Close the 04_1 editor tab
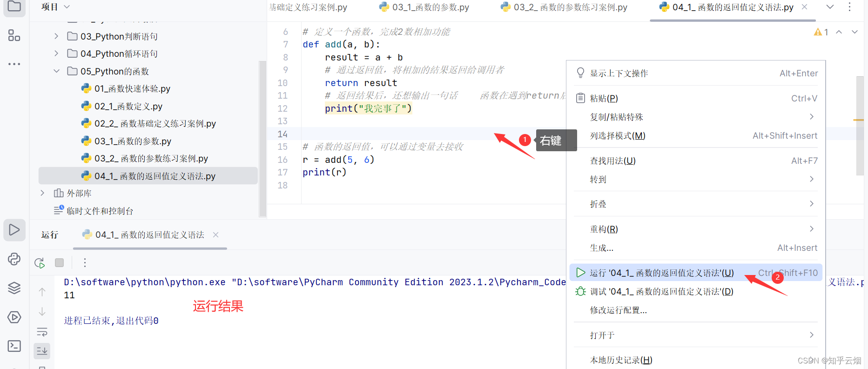This screenshot has height=369, width=868. [804, 7]
